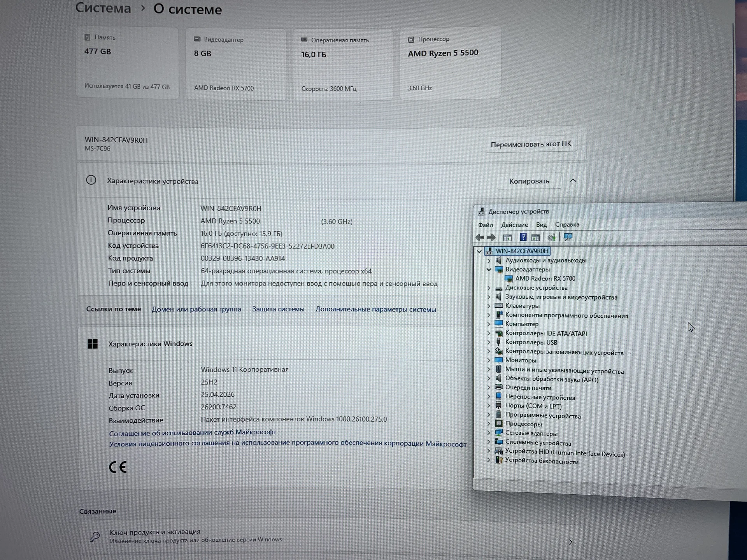Expand the Компьютер tree node
Image resolution: width=747 pixels, height=560 pixels.
tap(489, 324)
